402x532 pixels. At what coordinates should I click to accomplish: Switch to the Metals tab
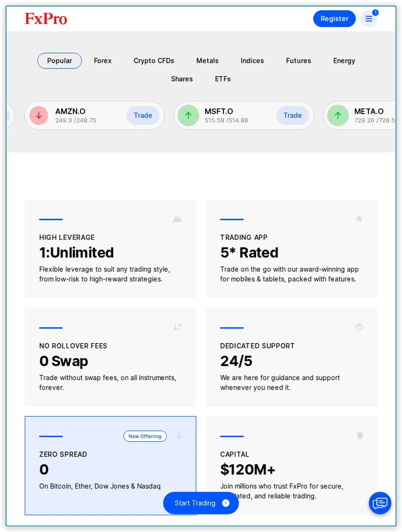pyautogui.click(x=207, y=61)
